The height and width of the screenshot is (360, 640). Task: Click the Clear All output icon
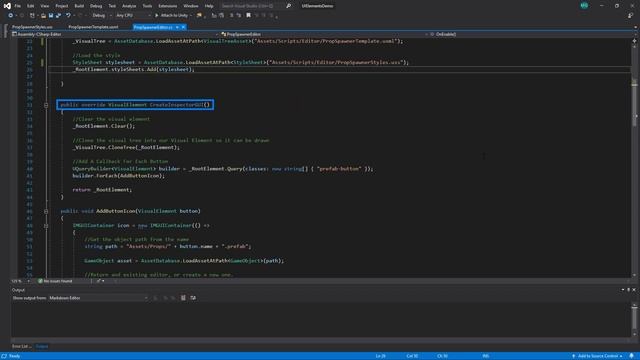[x=183, y=298]
